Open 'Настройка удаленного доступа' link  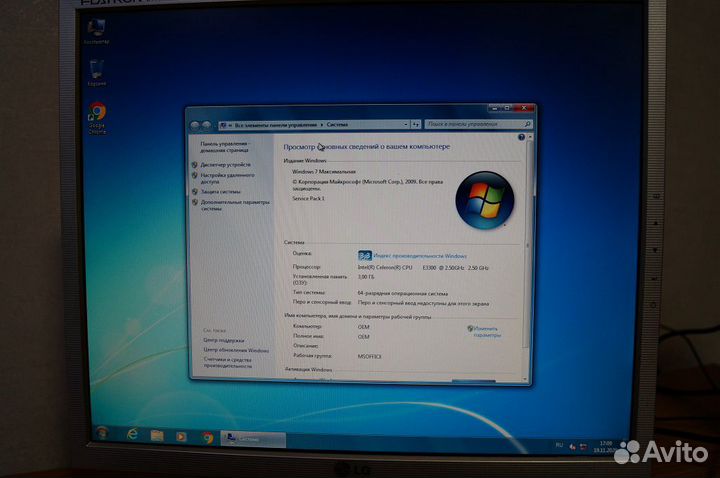point(227,178)
